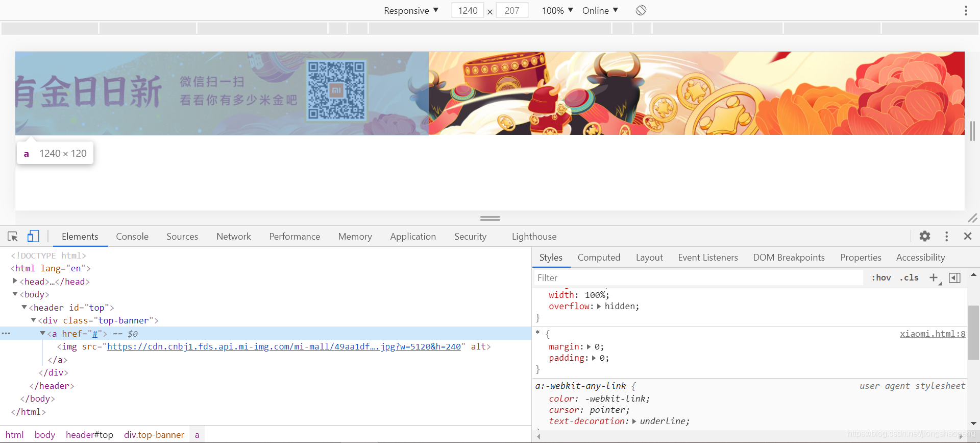This screenshot has height=443, width=980.
Task: Click the DOCTYPE html line
Action: [48, 255]
